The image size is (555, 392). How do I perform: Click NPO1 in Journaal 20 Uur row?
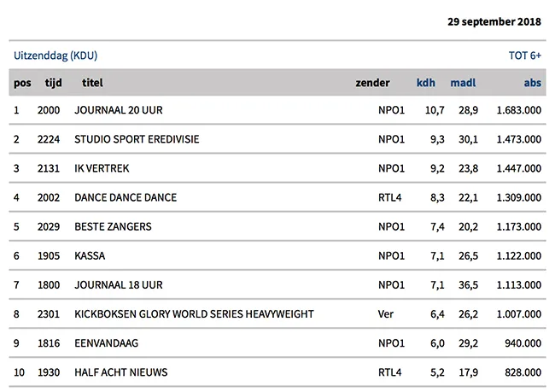click(x=391, y=110)
